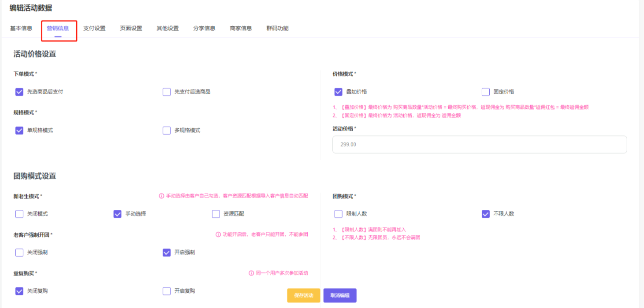The width and height of the screenshot is (644, 308).
Task: Switch to the 页面设置 tab
Action: pyautogui.click(x=131, y=28)
